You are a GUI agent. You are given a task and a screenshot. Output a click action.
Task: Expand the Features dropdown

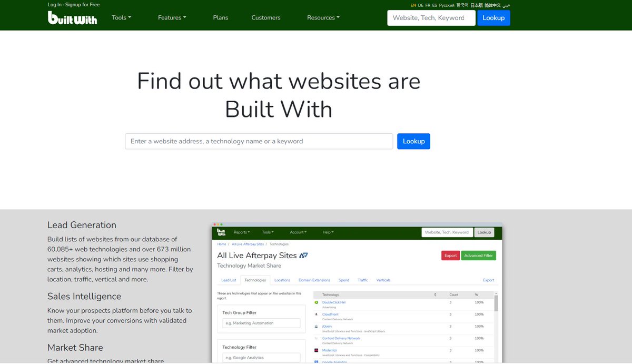(x=172, y=17)
